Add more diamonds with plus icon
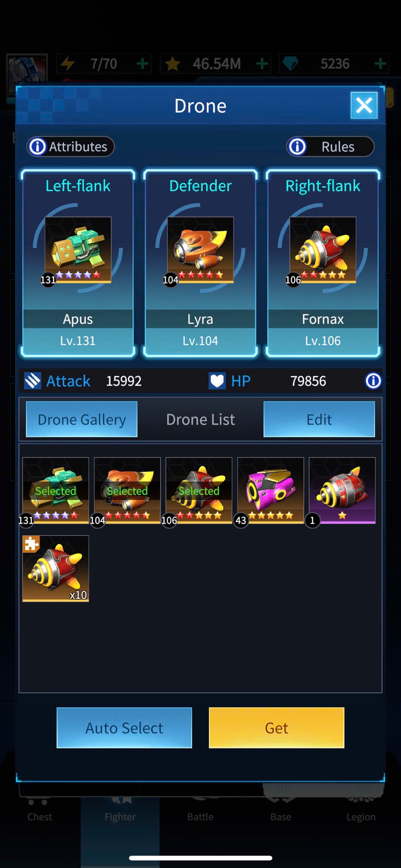401x868 pixels. click(380, 64)
